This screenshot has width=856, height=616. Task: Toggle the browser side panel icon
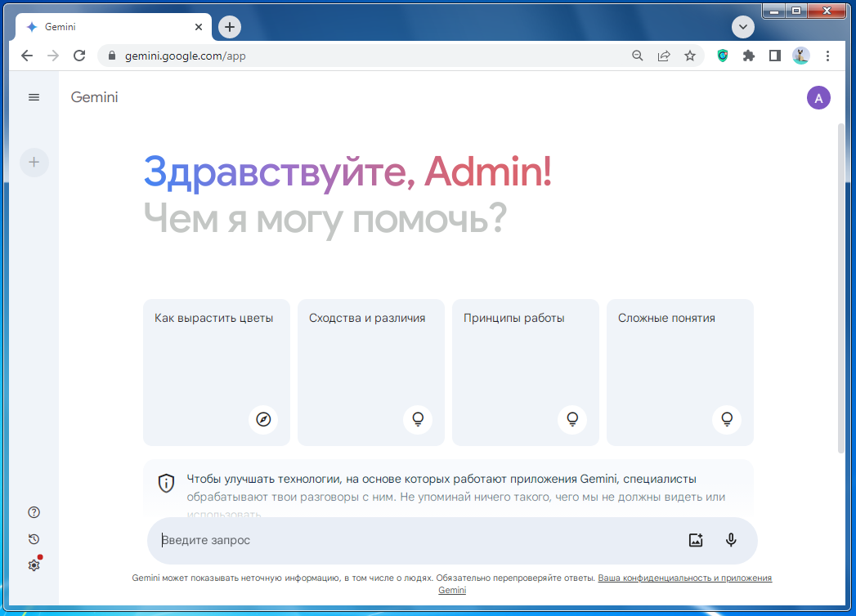coord(775,56)
